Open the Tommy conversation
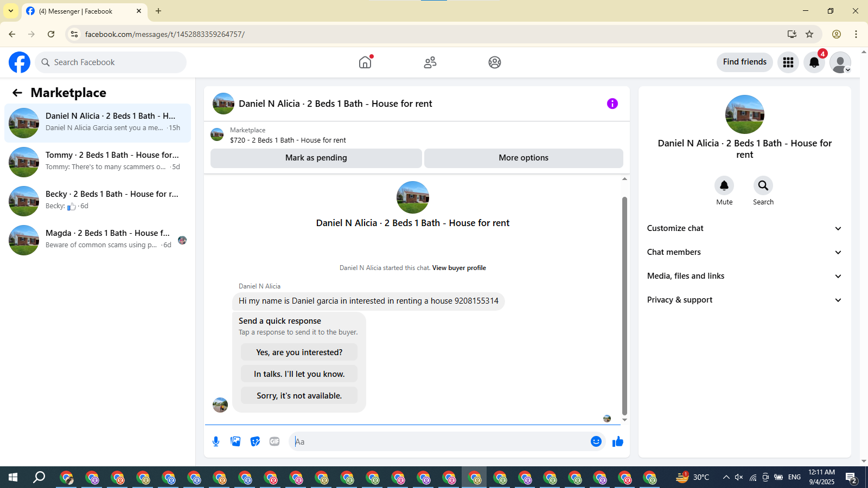This screenshot has width=868, height=488. click(98, 162)
